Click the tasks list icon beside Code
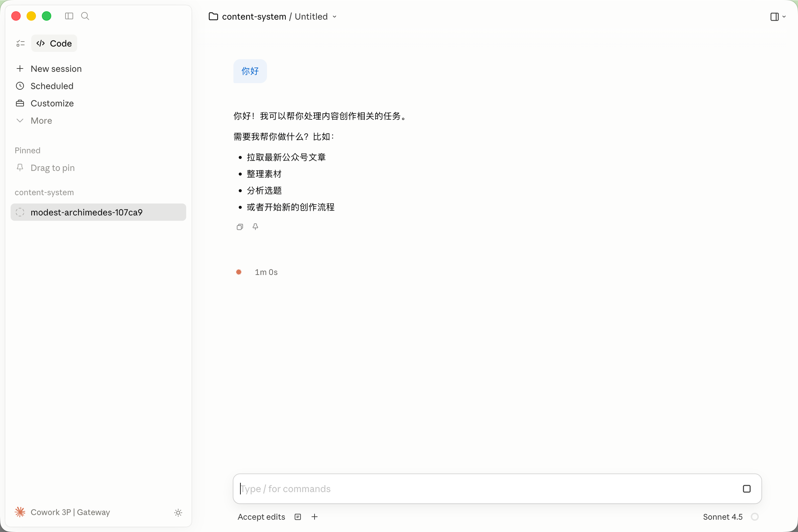This screenshot has height=532, width=798. (21, 44)
